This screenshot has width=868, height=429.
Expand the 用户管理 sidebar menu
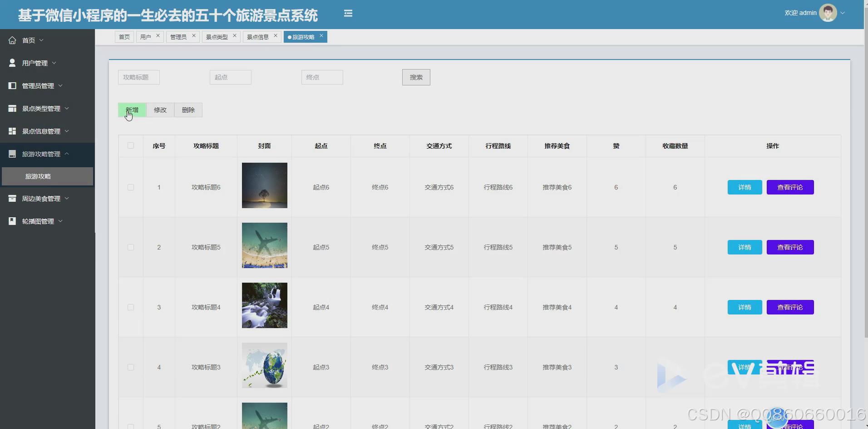point(54,63)
